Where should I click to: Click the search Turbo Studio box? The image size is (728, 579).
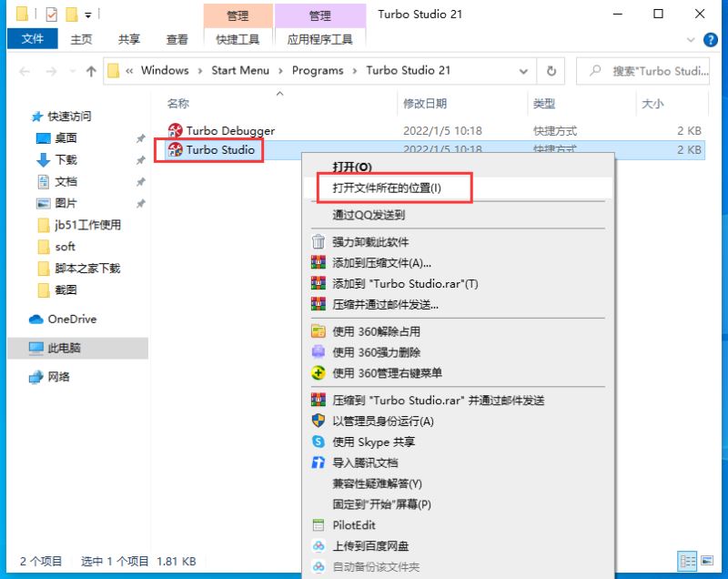(x=643, y=71)
